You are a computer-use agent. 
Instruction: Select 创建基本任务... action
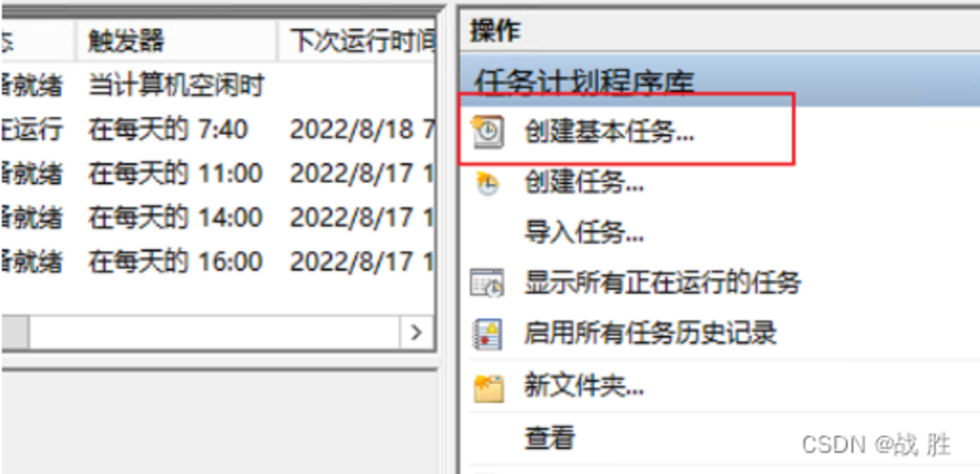tap(609, 132)
